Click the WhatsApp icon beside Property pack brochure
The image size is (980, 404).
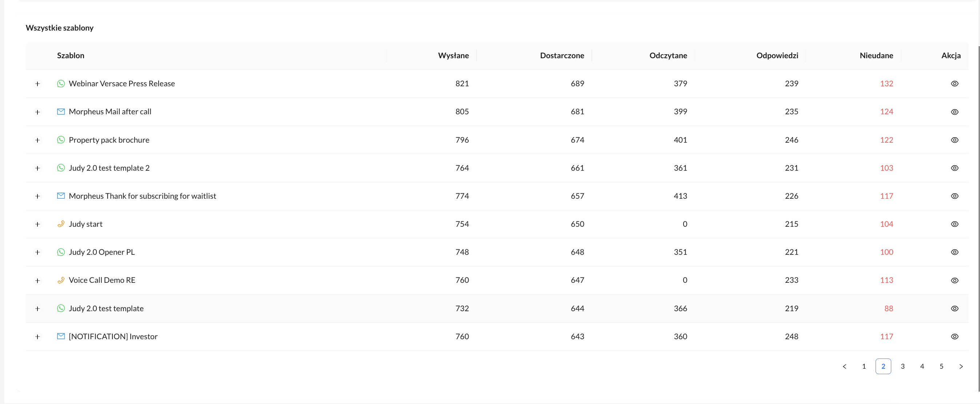pos(61,140)
